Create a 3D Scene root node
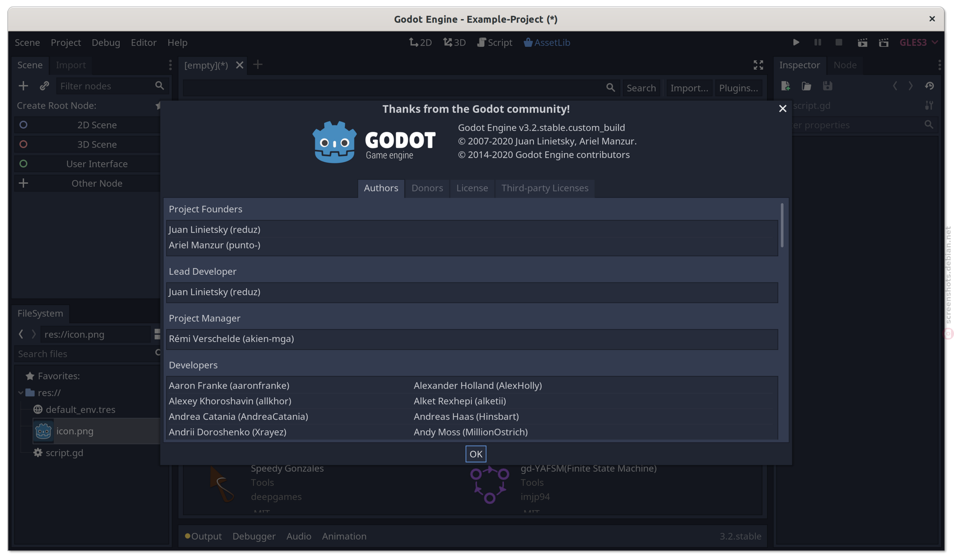This screenshot has width=954, height=560. (x=88, y=145)
